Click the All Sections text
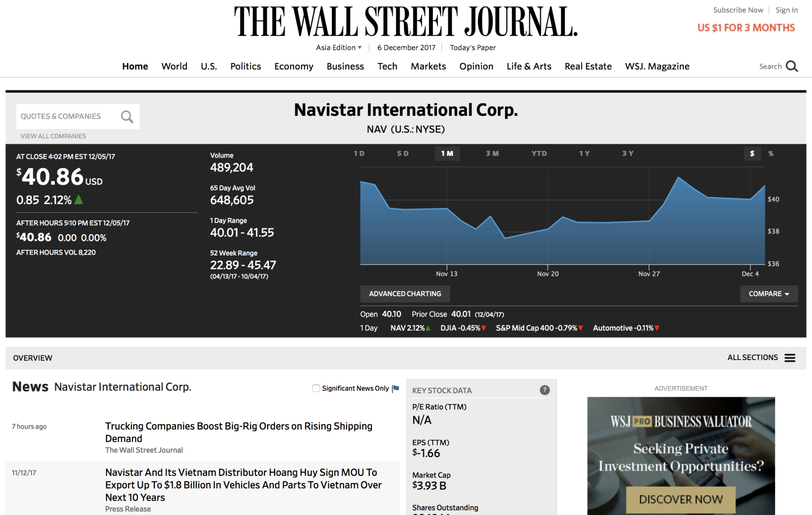 (x=753, y=358)
